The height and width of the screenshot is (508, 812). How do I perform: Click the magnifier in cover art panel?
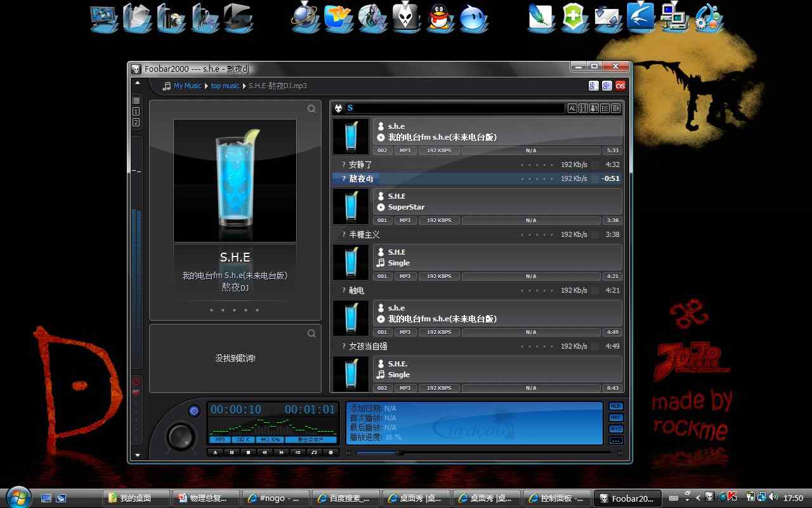(311, 109)
